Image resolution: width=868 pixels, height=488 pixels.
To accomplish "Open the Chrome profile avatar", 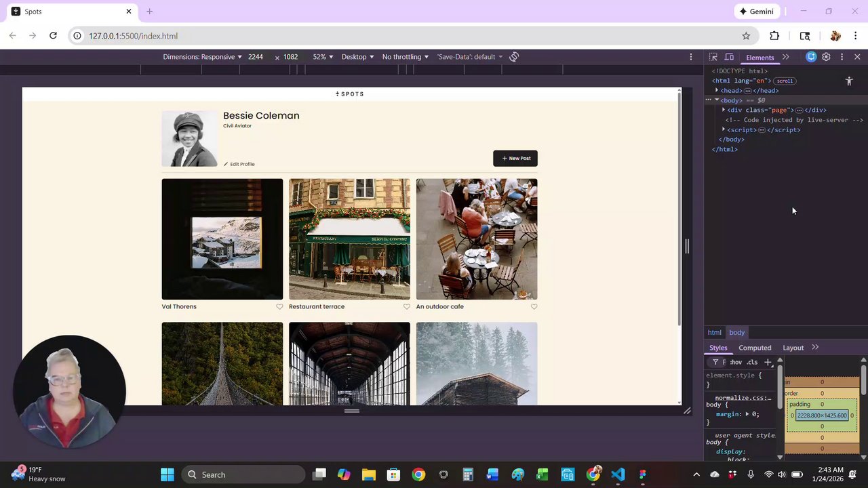I will click(x=835, y=36).
